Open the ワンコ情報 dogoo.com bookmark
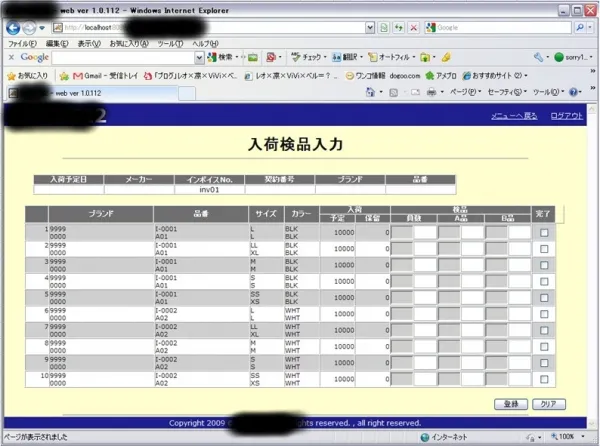Screen dimensions: 600x446 (x=383, y=76)
